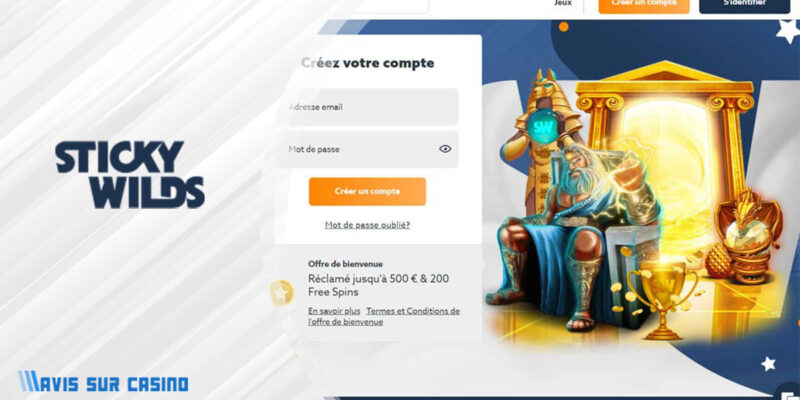
Task: Toggle password visibility with the eye icon
Action: [445, 149]
